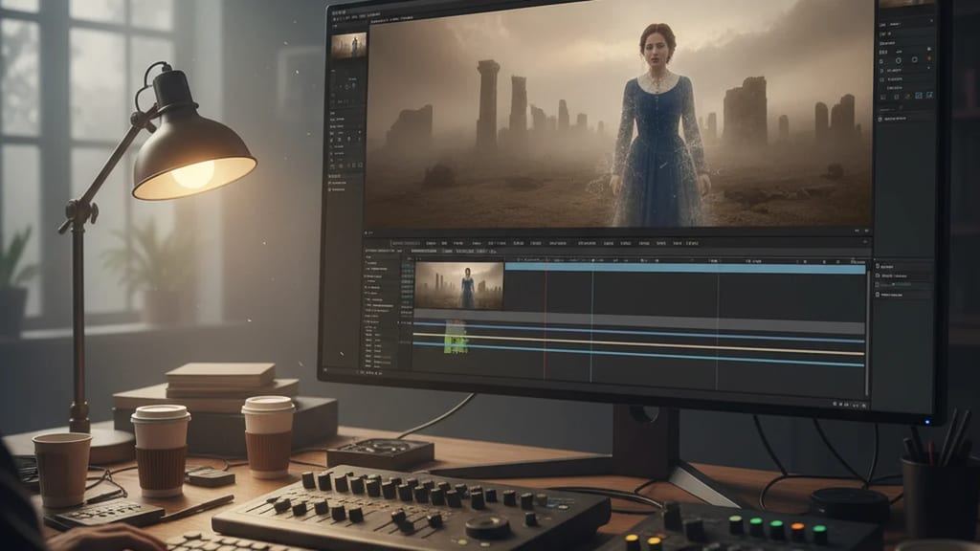Click the woman in the main preview viewer

pos(659,125)
